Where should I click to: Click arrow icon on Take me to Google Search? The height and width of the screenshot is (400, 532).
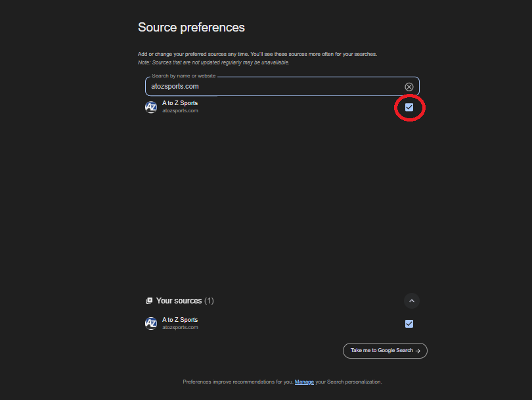pos(418,351)
